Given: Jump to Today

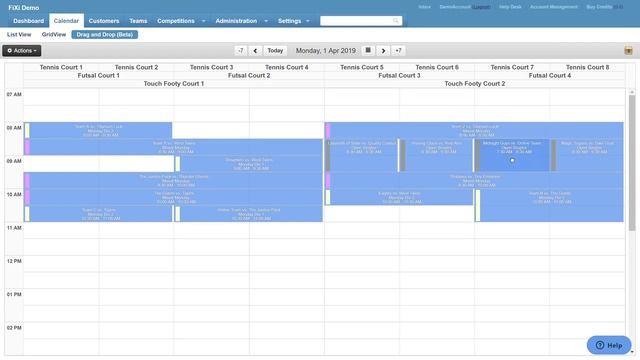Looking at the screenshot, I should pos(275,51).
